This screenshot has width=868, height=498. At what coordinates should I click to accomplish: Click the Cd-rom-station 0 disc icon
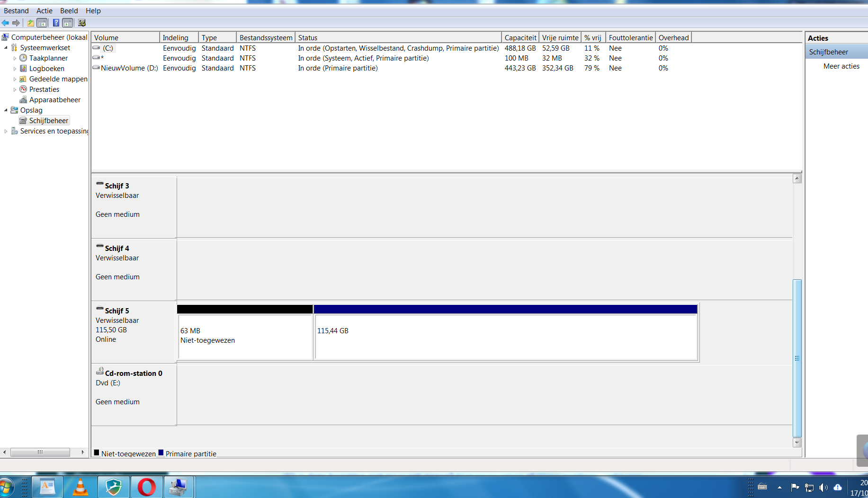[x=100, y=371]
